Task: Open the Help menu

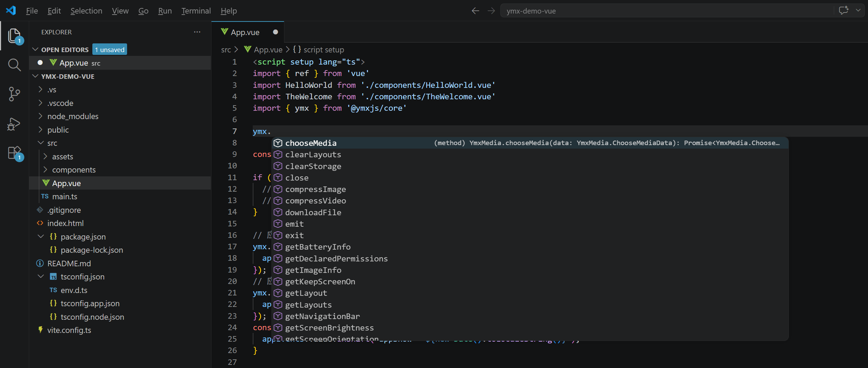Action: [x=229, y=11]
